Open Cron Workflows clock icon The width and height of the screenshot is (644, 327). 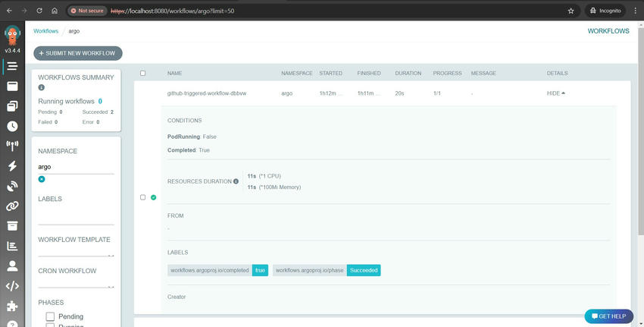click(12, 126)
